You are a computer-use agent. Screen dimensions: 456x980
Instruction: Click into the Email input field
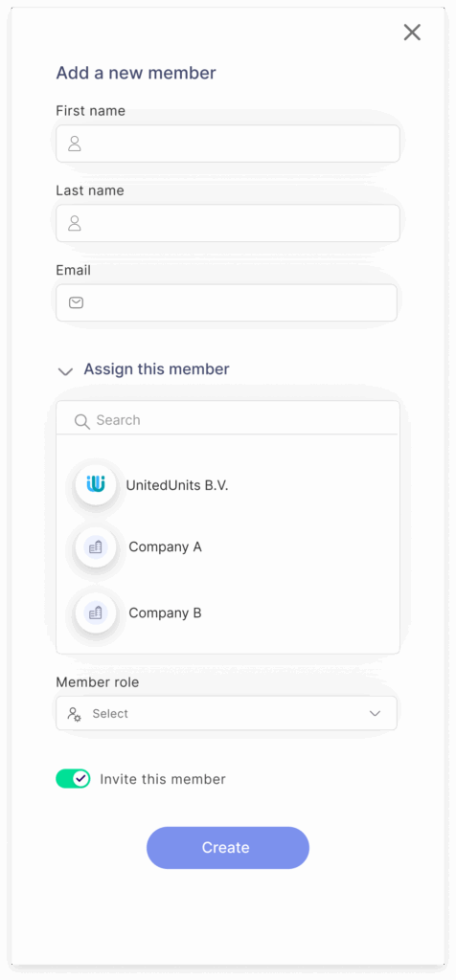click(226, 303)
